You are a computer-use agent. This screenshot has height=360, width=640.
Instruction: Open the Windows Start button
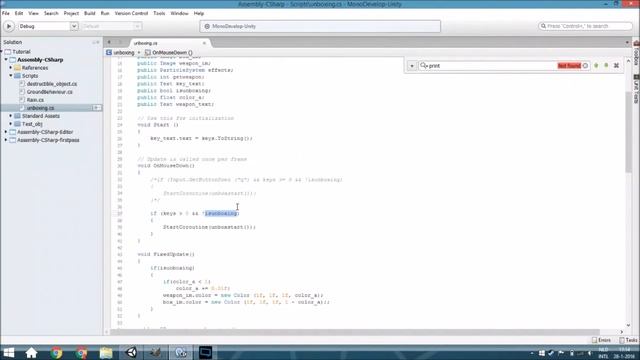(9, 353)
